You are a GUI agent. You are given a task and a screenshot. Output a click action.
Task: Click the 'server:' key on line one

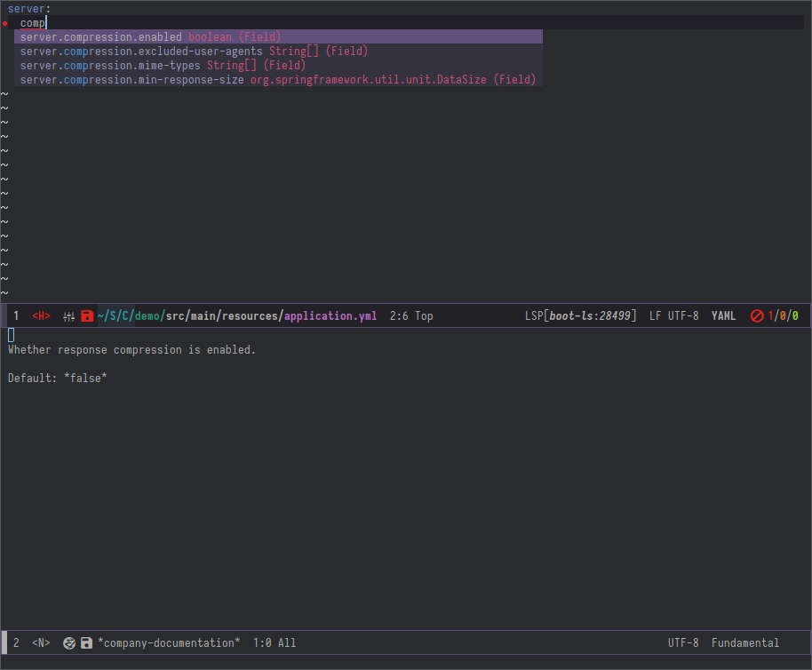pos(29,9)
